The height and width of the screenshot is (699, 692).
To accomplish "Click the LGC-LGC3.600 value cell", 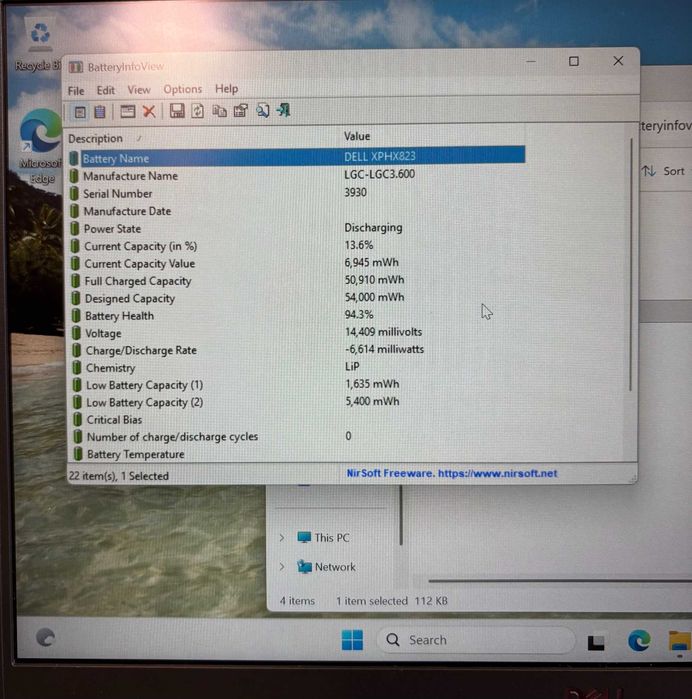I will pos(379,174).
